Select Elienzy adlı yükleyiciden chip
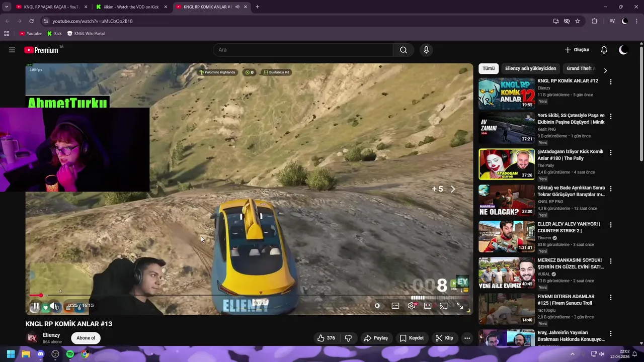 (530, 68)
